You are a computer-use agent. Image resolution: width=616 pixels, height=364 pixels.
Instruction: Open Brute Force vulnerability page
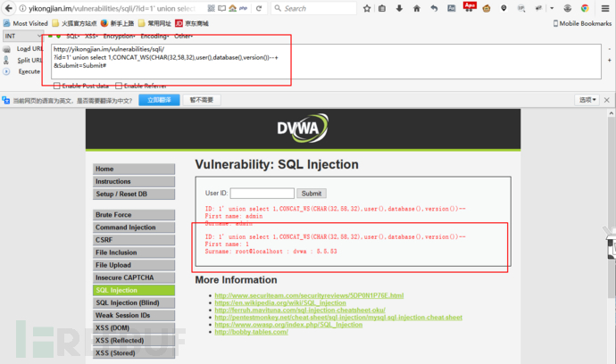click(134, 215)
